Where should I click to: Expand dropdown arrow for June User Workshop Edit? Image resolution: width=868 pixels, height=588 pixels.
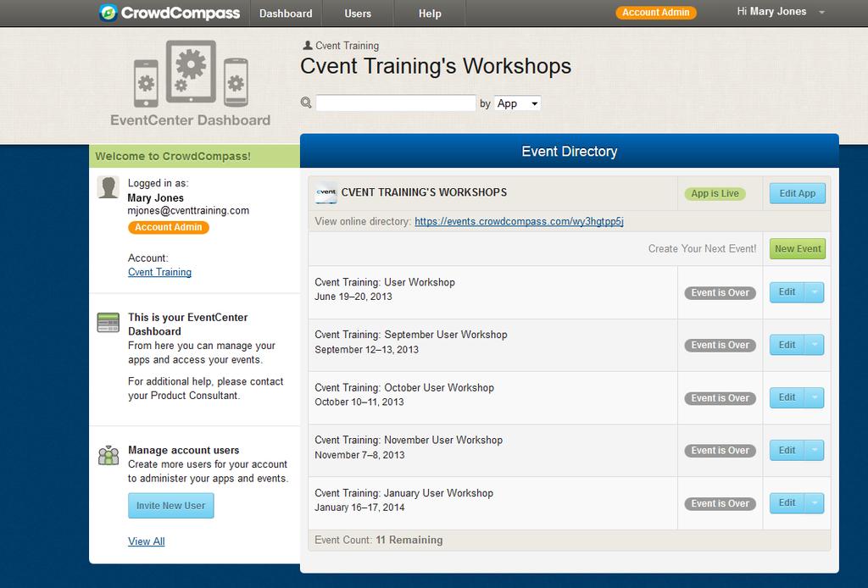(x=815, y=292)
